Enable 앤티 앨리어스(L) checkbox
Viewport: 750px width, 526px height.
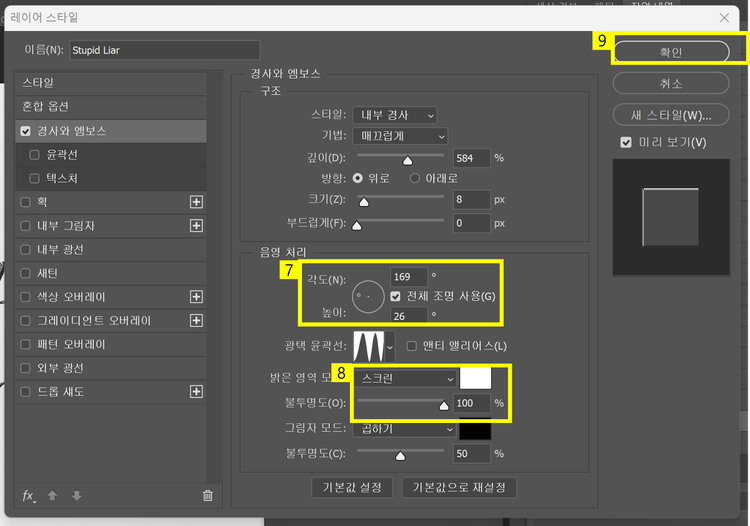(411, 346)
